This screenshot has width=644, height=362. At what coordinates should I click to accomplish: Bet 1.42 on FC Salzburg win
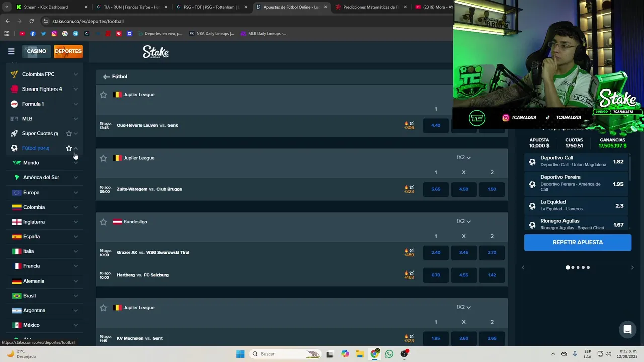coord(492,275)
